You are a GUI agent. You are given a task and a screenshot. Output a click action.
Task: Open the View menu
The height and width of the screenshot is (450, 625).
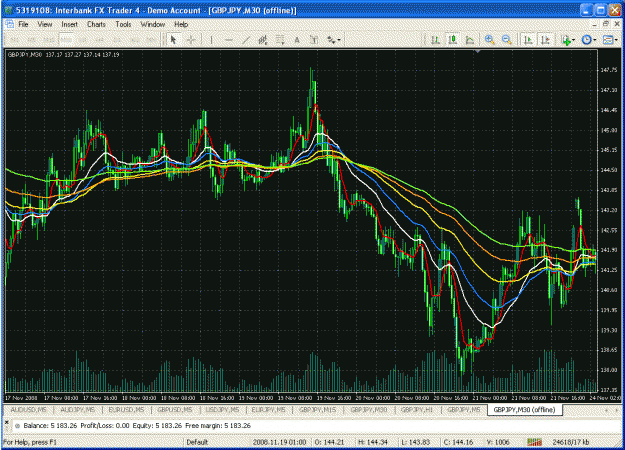(x=45, y=24)
